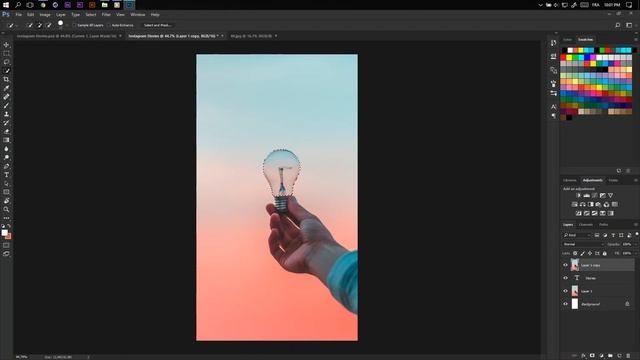Image resolution: width=640 pixels, height=360 pixels.
Task: Open the Character panel icon in side dock
Action: pyautogui.click(x=553, y=107)
